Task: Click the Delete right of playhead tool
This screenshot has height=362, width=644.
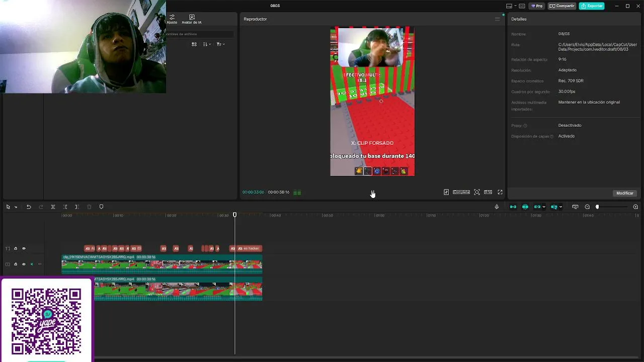Action: pyautogui.click(x=77, y=207)
